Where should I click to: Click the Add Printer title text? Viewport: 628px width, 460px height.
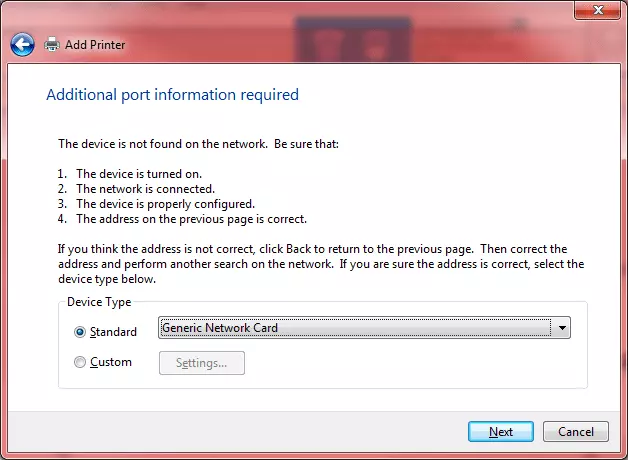click(95, 45)
